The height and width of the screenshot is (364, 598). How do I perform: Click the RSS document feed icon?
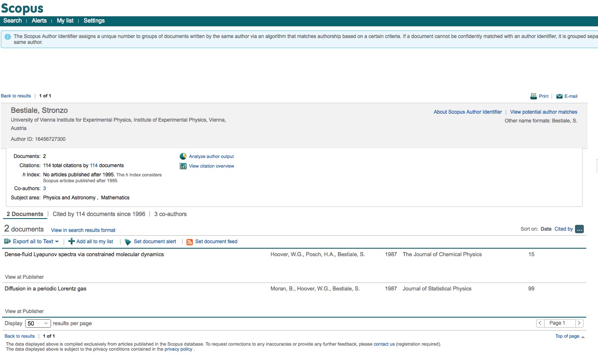click(189, 242)
